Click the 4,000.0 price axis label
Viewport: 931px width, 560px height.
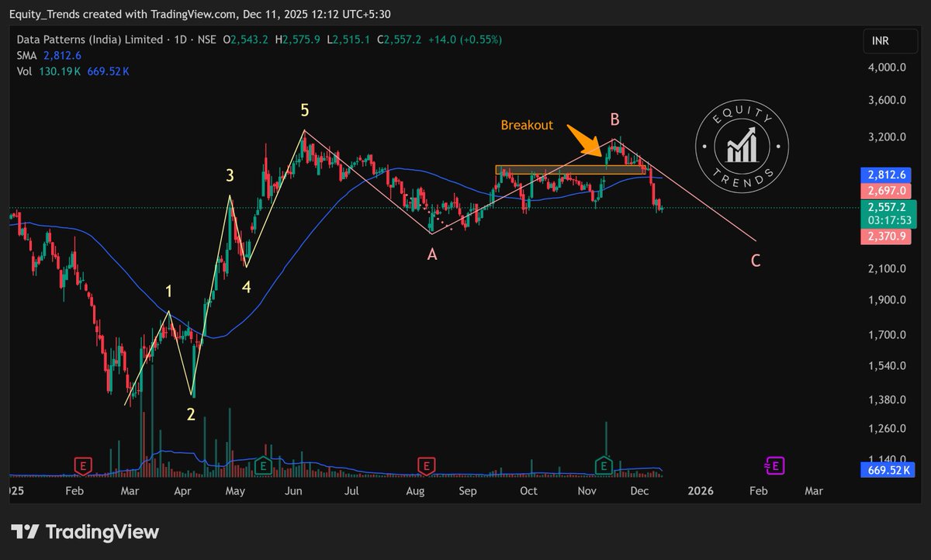click(888, 67)
